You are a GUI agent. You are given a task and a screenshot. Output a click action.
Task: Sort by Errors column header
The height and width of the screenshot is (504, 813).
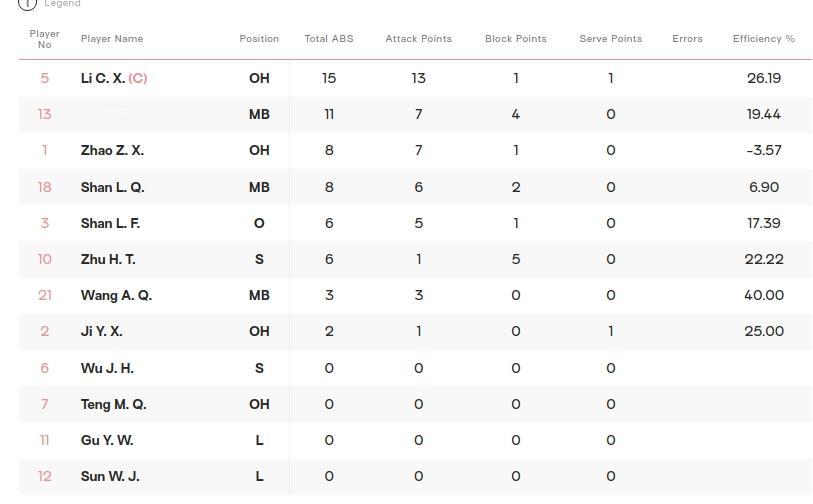point(688,39)
